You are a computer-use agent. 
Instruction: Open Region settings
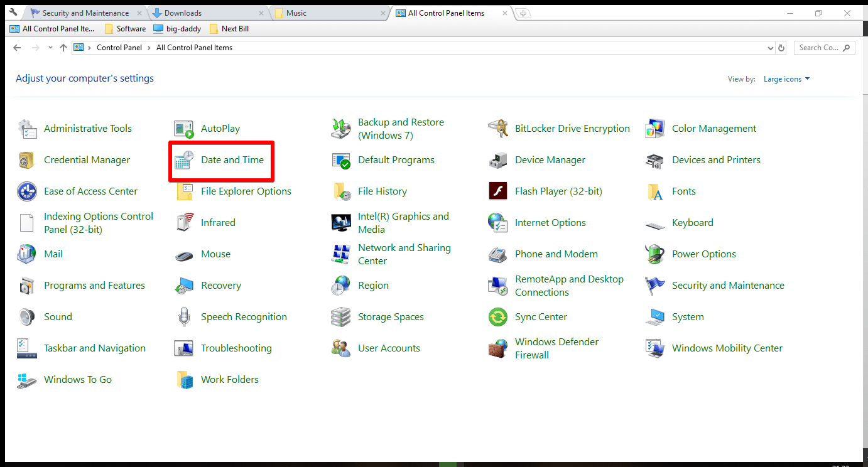(x=372, y=286)
